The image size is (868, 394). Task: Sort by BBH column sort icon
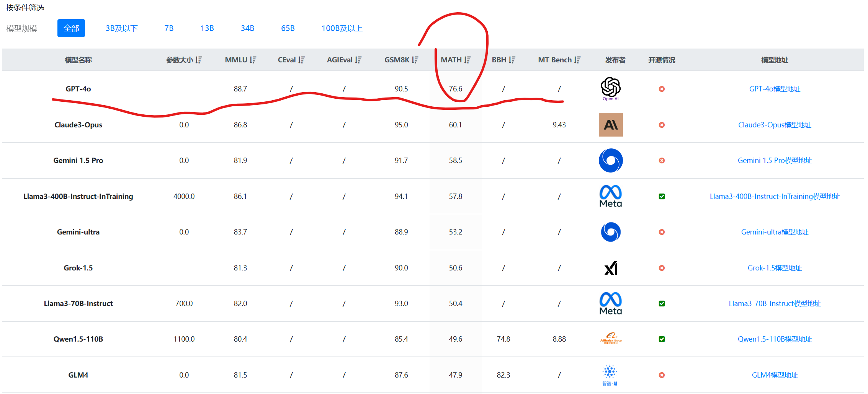[x=512, y=60]
